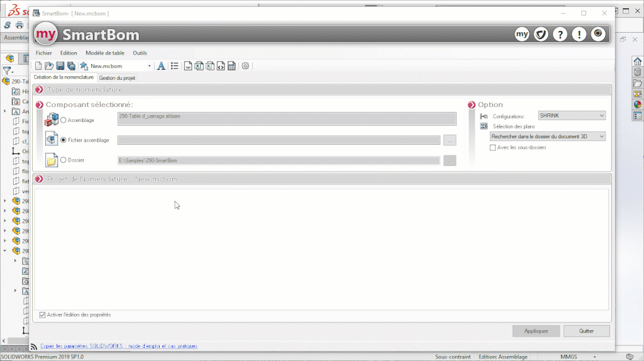Click the New file icon in SmartBom toolbar
The image size is (644, 361).
click(x=38, y=66)
